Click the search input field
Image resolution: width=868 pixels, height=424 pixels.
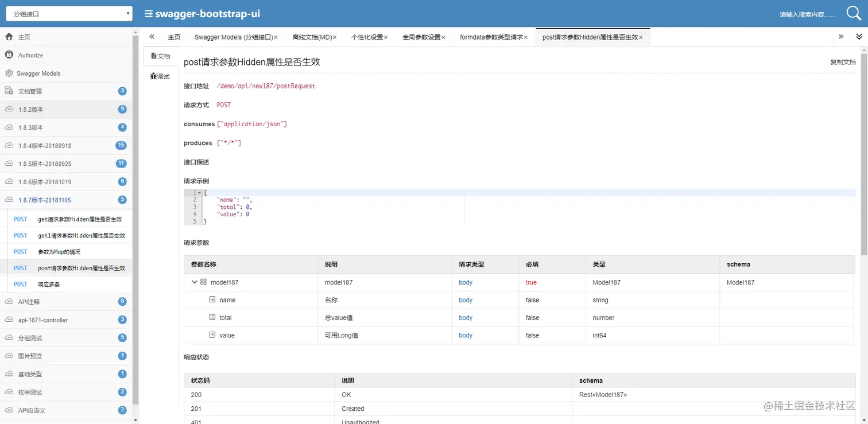coord(807,14)
